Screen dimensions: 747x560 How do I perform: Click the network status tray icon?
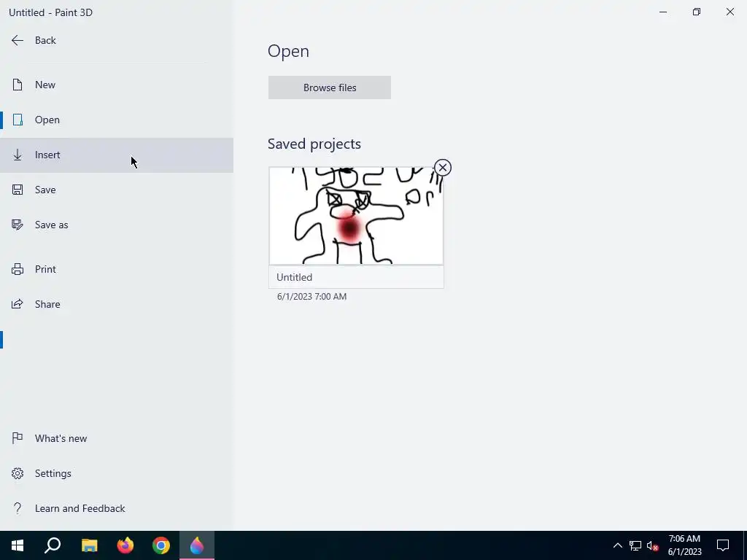coord(635,545)
